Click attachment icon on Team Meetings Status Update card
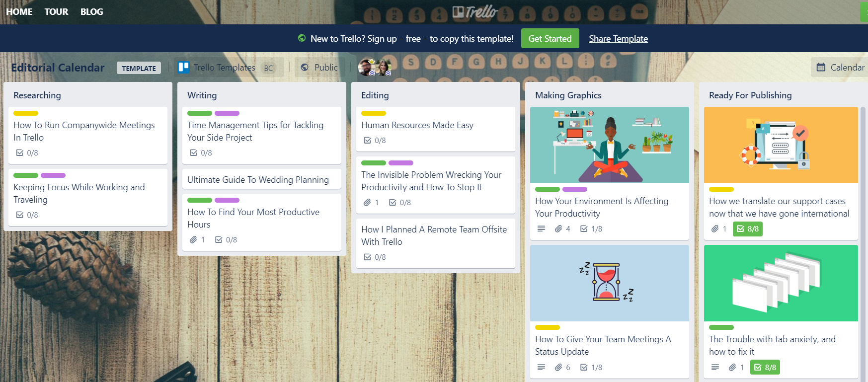The width and height of the screenshot is (868, 382). 558,368
